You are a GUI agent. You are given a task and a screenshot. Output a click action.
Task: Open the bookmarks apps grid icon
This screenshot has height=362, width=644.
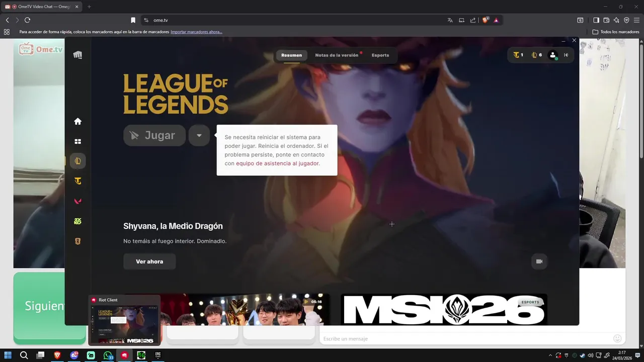click(x=7, y=32)
